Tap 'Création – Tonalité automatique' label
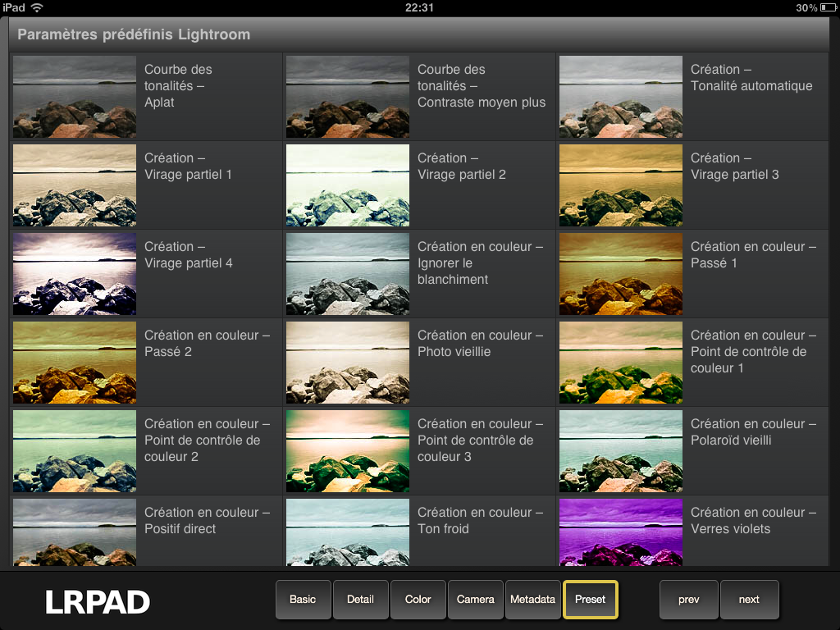Viewport: 840px width, 630px height. [751, 78]
